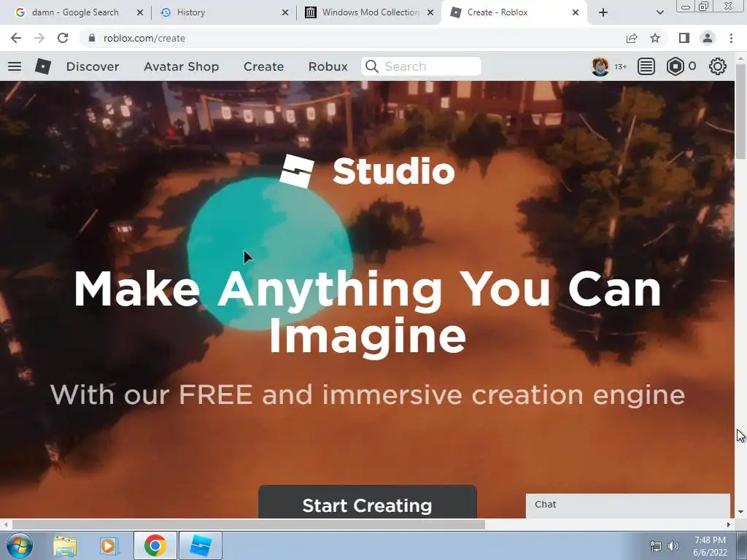Open the Roblox settings gear

pyautogui.click(x=718, y=66)
